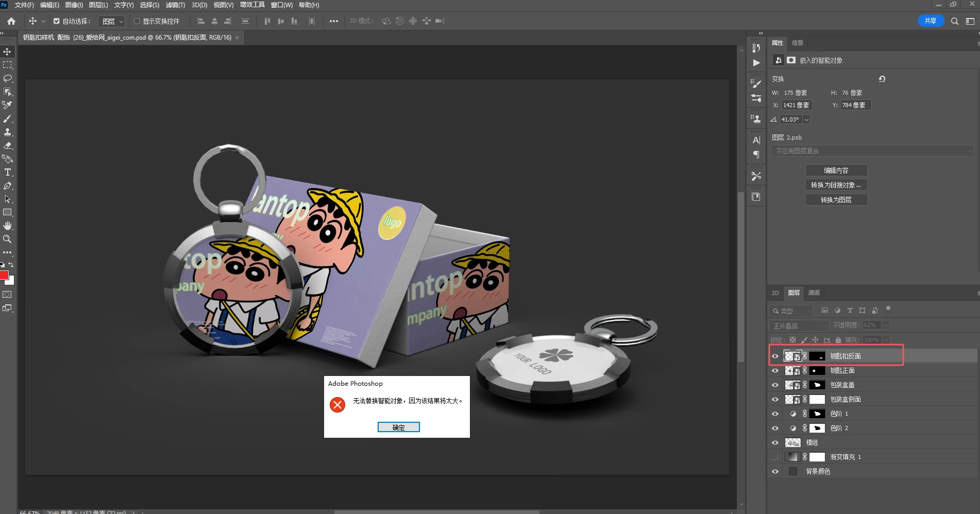Switch to the 3D panel tab
Image resolution: width=980 pixels, height=514 pixels.
(x=775, y=293)
